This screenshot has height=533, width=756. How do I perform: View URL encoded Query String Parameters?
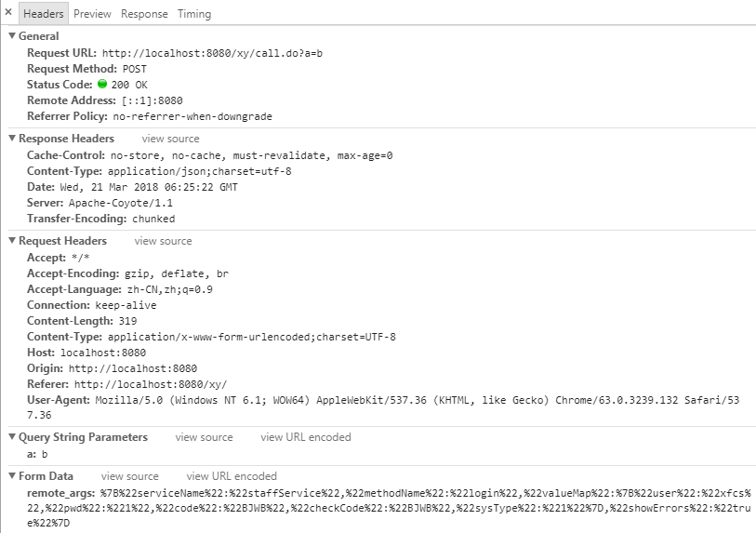(306, 437)
